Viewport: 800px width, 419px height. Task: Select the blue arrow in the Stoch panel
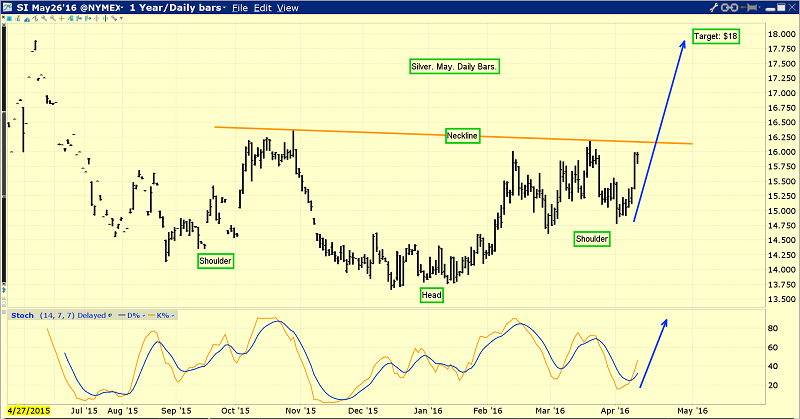click(652, 353)
